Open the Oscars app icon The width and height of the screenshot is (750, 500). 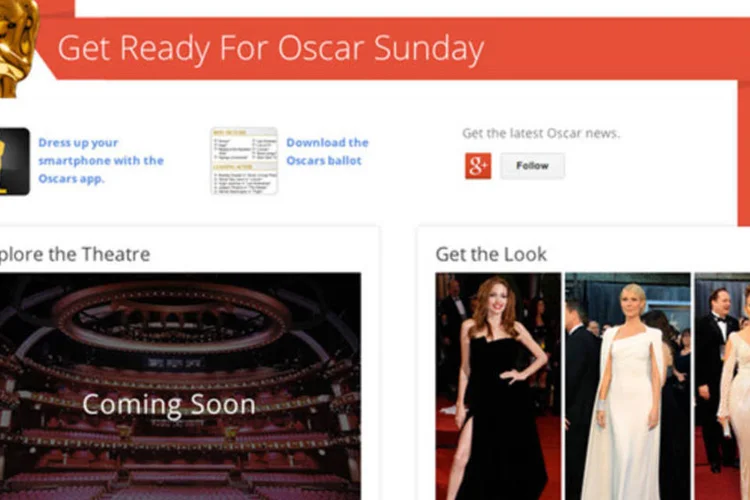(x=14, y=161)
